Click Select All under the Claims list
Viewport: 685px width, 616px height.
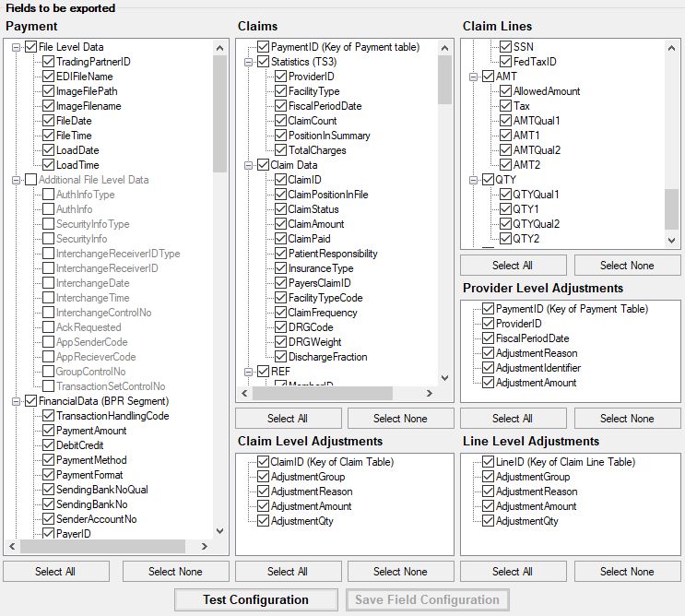[289, 419]
